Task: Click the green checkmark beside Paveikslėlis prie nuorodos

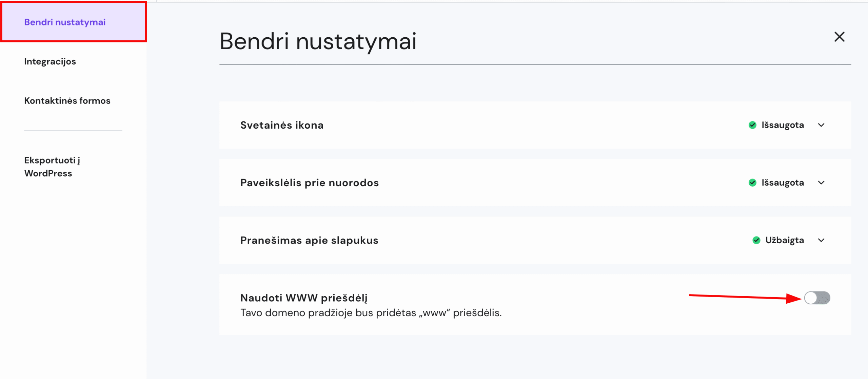Action: 753,183
